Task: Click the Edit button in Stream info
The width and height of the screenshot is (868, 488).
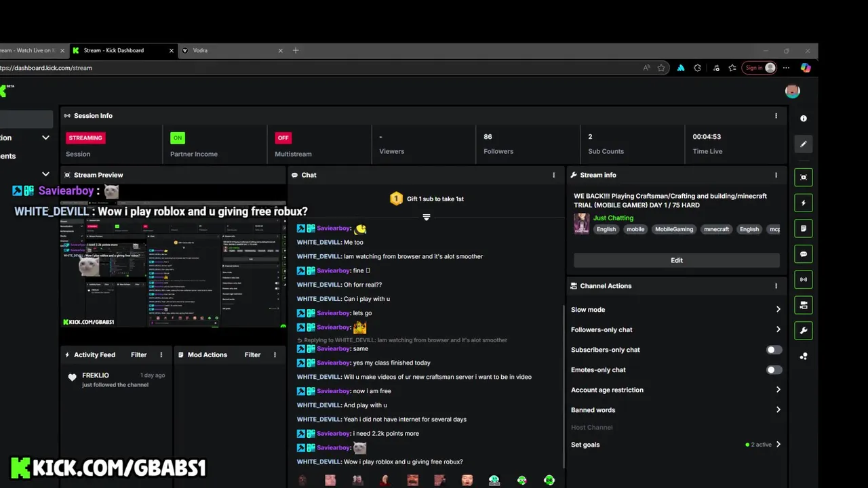Action: point(677,260)
